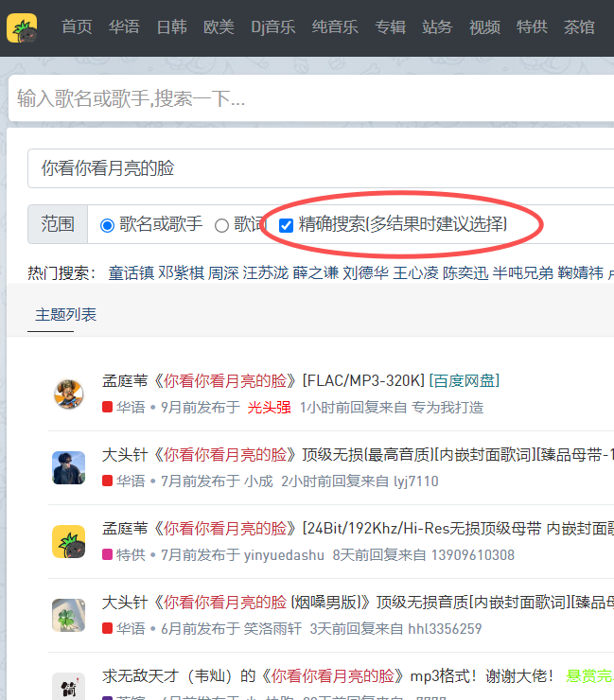
Task: Go to the Dj音乐 section
Action: (272, 27)
